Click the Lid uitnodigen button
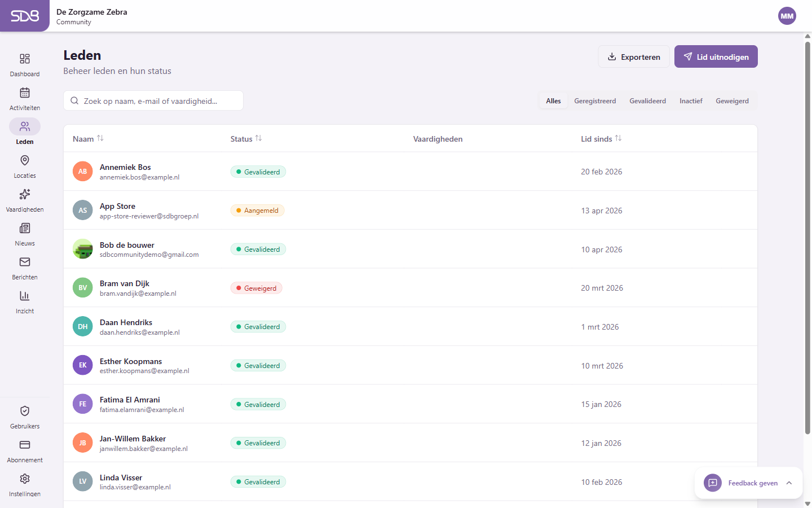 click(x=716, y=57)
